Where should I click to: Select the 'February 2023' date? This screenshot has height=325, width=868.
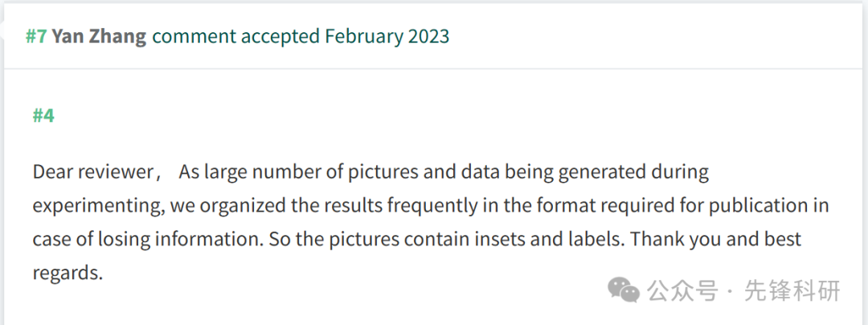coord(387,36)
